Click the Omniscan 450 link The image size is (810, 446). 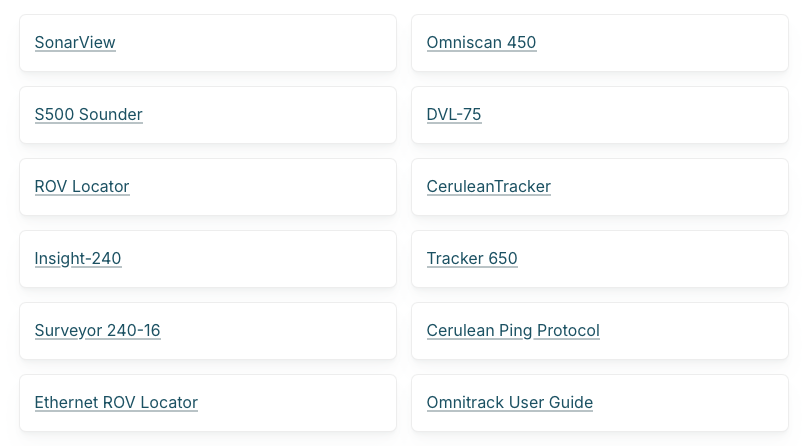point(481,43)
